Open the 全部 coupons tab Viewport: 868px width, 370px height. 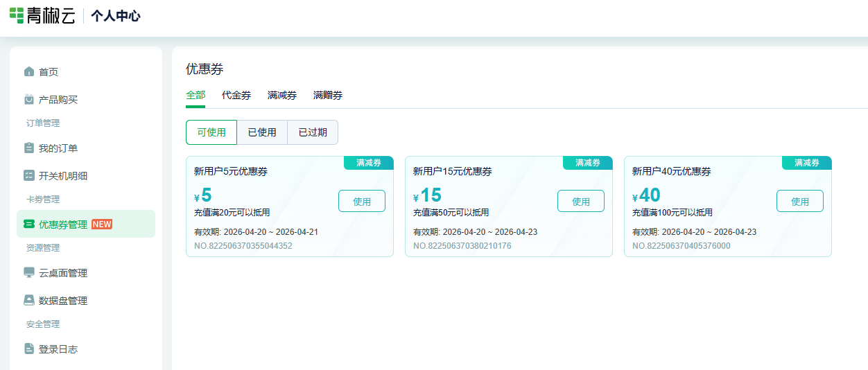point(196,96)
